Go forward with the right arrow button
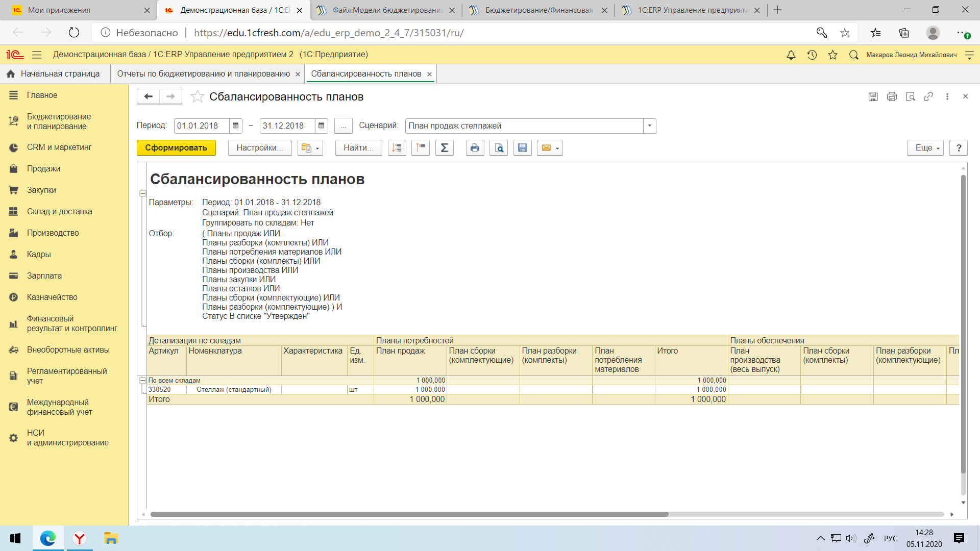Screen dimensions: 980x551 171,96
